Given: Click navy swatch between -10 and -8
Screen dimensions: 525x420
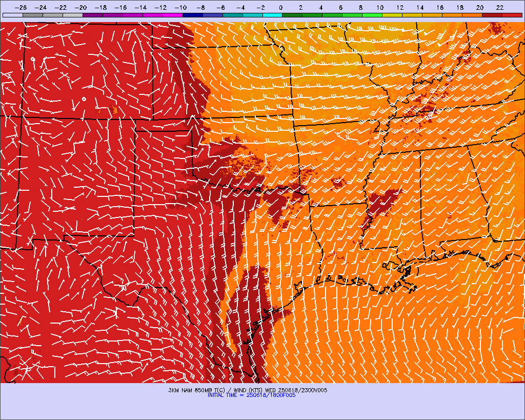Looking at the screenshot, I should tap(193, 15).
